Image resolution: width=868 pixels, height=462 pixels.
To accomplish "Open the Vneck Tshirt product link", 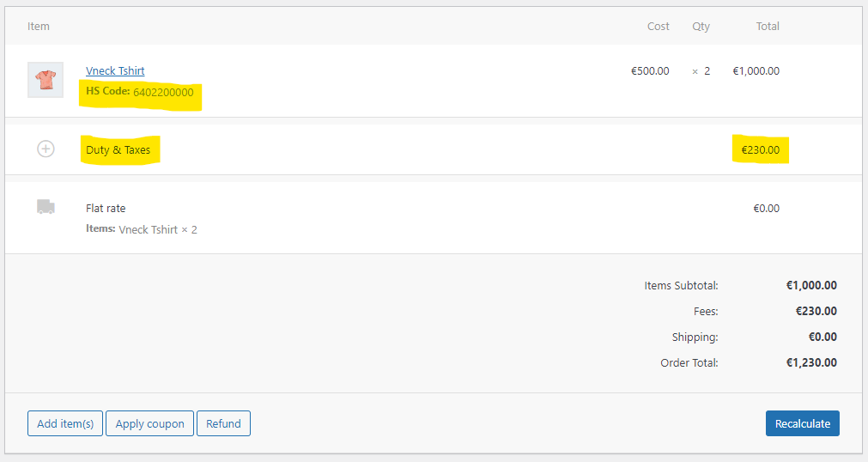I will tap(115, 71).
